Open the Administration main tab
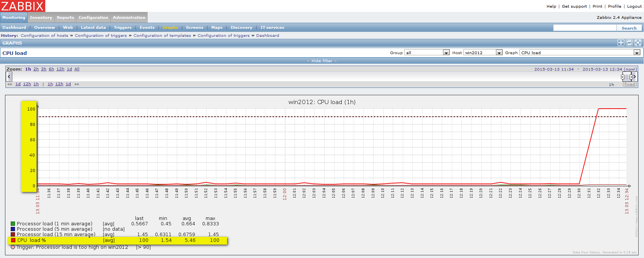644x258 pixels. click(129, 17)
